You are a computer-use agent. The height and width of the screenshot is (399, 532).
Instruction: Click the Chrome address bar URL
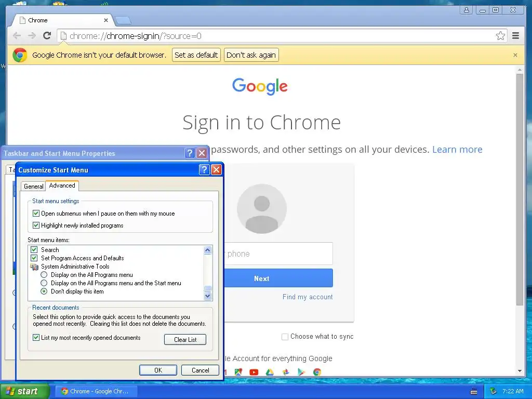[135, 36]
